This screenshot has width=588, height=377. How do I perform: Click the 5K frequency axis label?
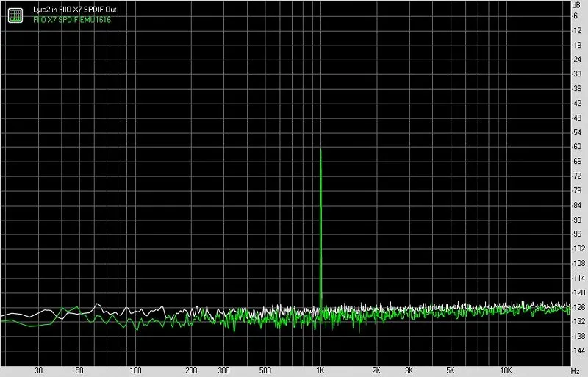[451, 370]
